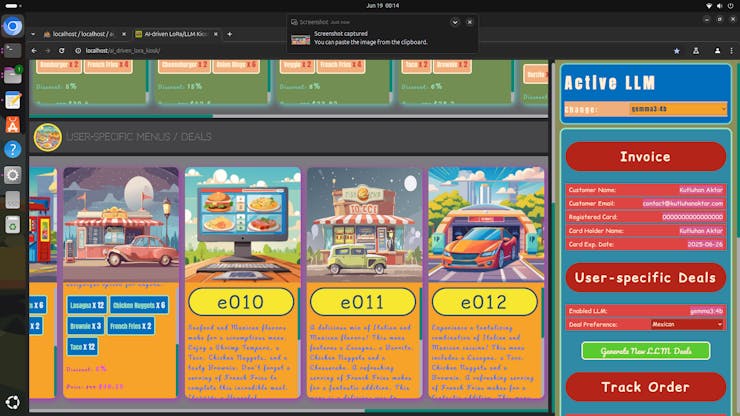Screen dimensions: 740x416
Task: Click the Brownie X 3 item tag
Action: [85, 326]
